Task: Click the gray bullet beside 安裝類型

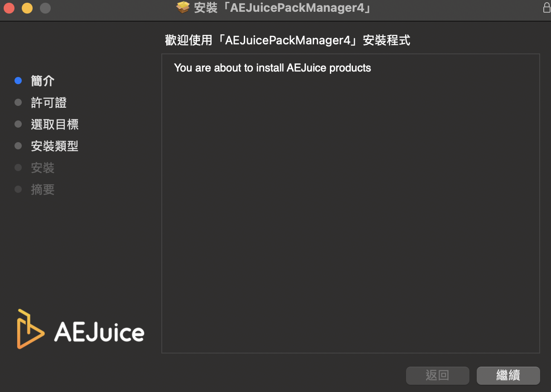Action: [18, 146]
